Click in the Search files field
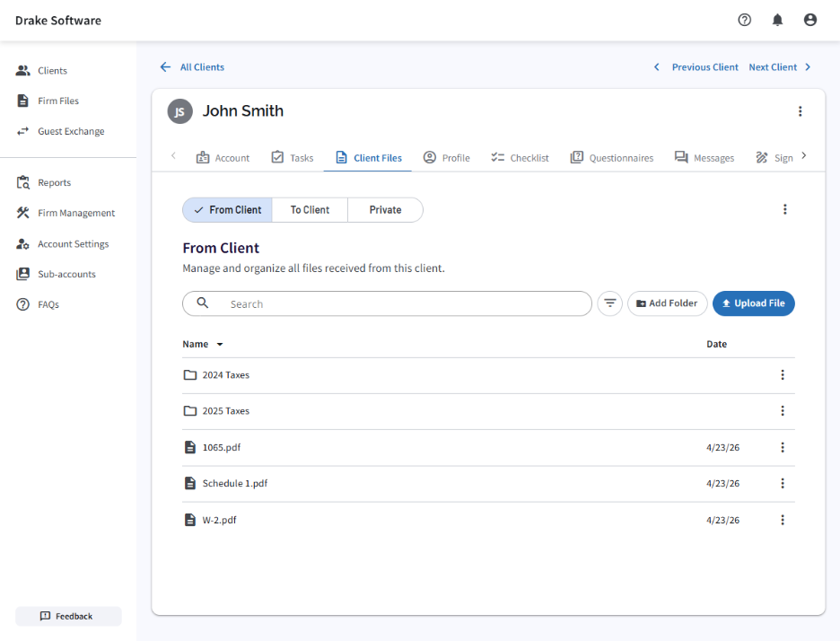Viewport: 840px width, 641px height. tap(404, 304)
